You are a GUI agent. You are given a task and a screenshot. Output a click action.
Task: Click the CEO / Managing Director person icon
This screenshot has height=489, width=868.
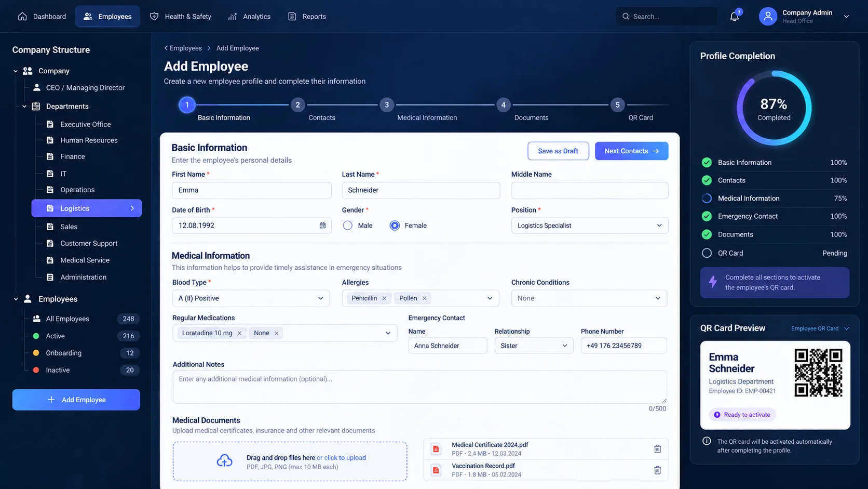point(37,88)
